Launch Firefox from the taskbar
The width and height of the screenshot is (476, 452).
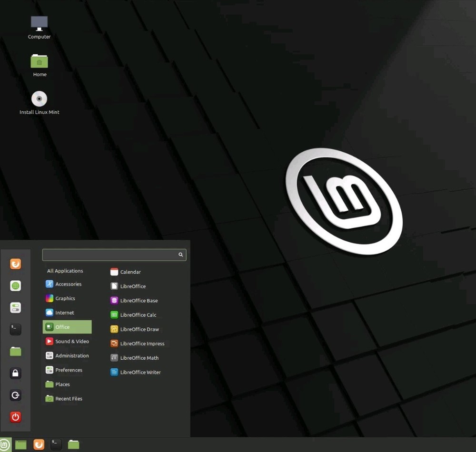[39, 444]
